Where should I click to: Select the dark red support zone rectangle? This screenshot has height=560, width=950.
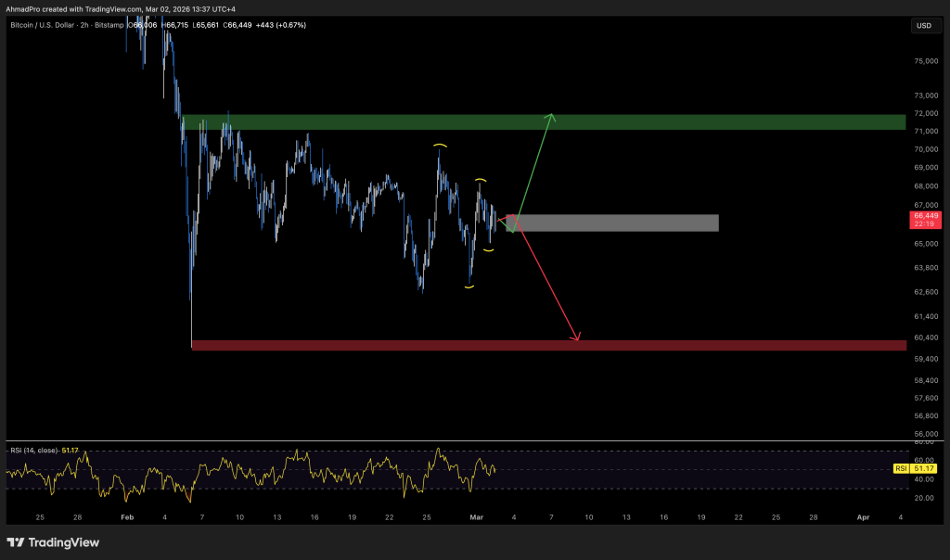pyautogui.click(x=547, y=345)
